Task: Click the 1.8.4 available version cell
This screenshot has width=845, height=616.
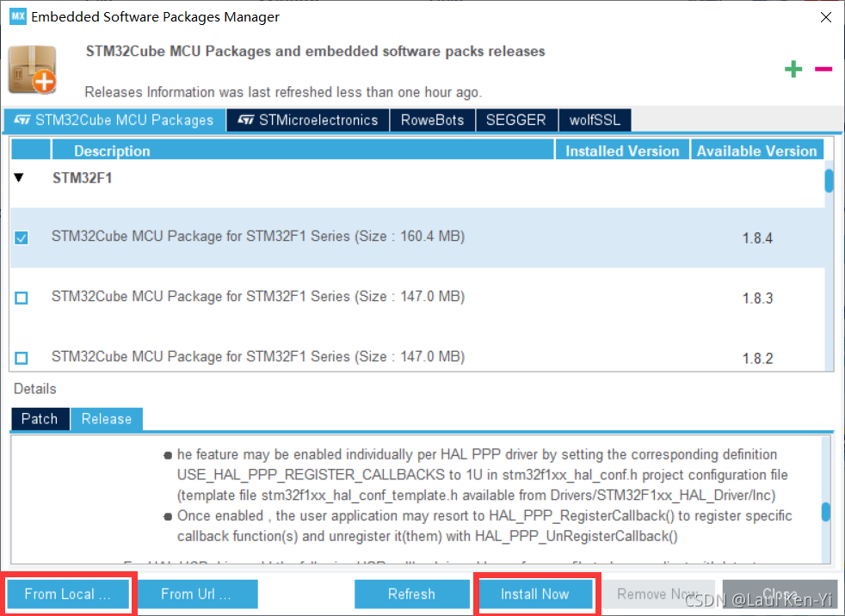Action: (757, 238)
